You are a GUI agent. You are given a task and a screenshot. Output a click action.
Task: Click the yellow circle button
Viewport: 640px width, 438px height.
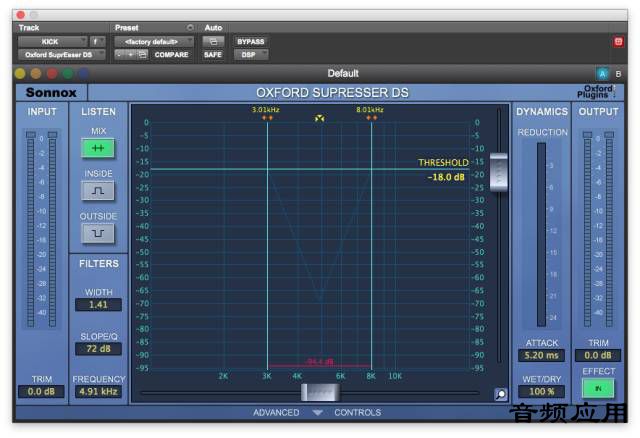point(20,74)
